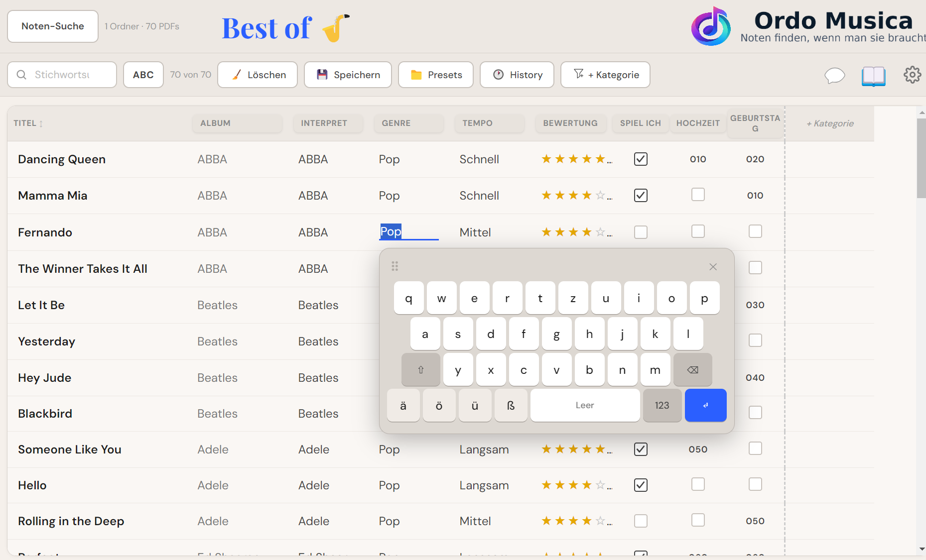
Task: Set star rating for Fernando
Action: point(577,232)
